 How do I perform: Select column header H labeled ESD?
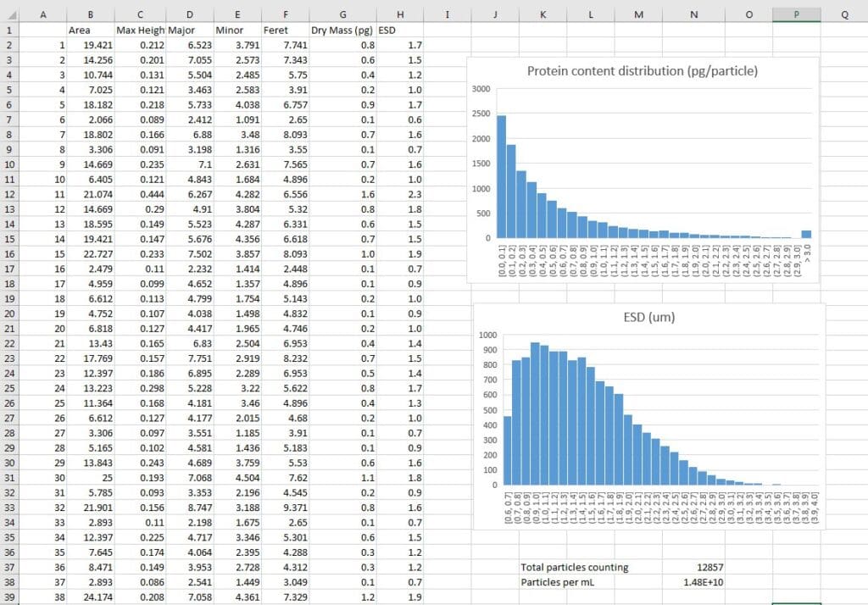(400, 14)
